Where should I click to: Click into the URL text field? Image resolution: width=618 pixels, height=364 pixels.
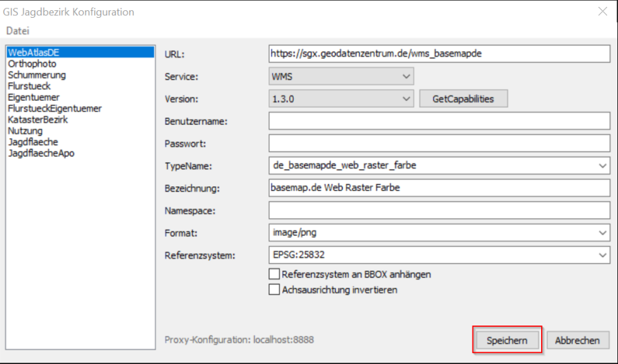pos(439,54)
